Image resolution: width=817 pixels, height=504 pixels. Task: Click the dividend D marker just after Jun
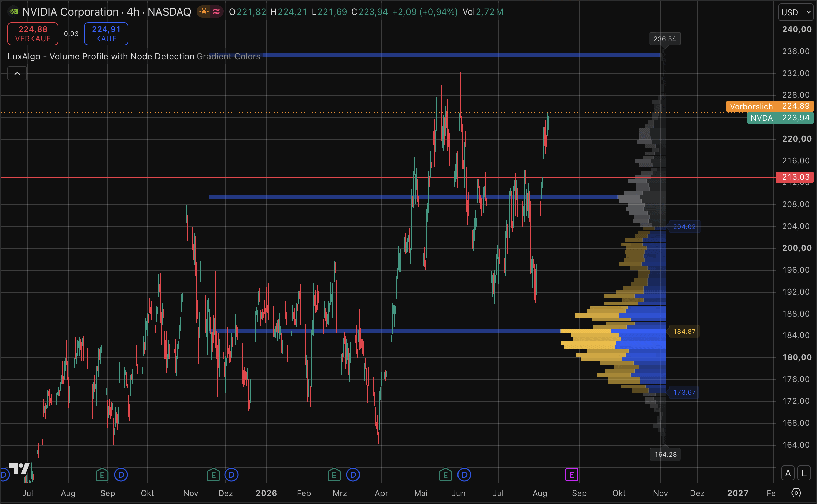464,475
